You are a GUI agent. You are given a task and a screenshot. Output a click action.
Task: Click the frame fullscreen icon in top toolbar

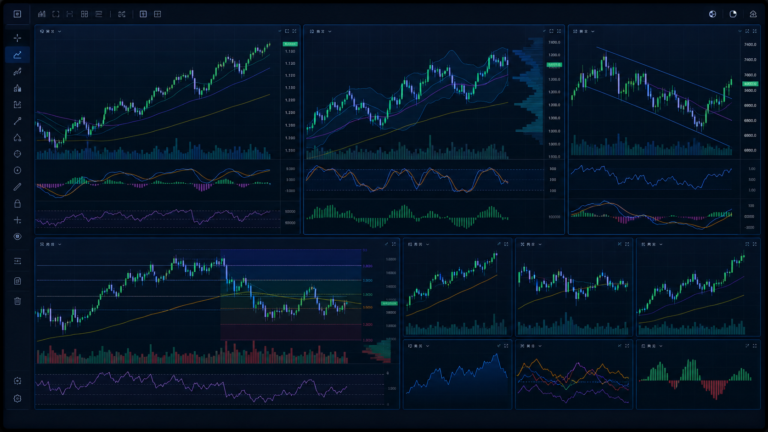click(56, 14)
